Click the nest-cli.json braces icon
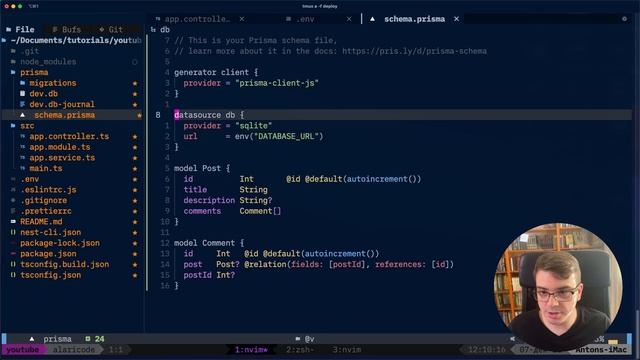The height and width of the screenshot is (360, 640). 13,232
